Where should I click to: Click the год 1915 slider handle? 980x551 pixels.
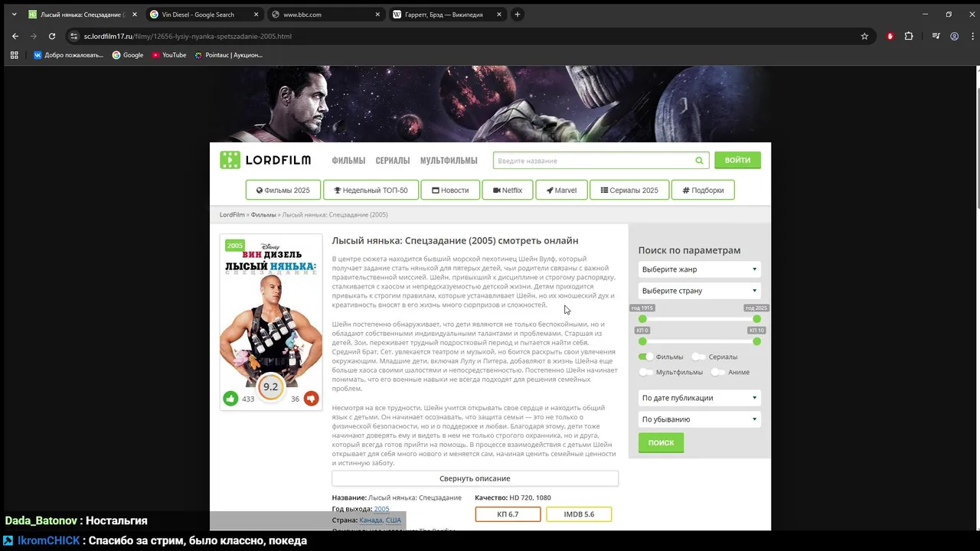click(x=642, y=319)
